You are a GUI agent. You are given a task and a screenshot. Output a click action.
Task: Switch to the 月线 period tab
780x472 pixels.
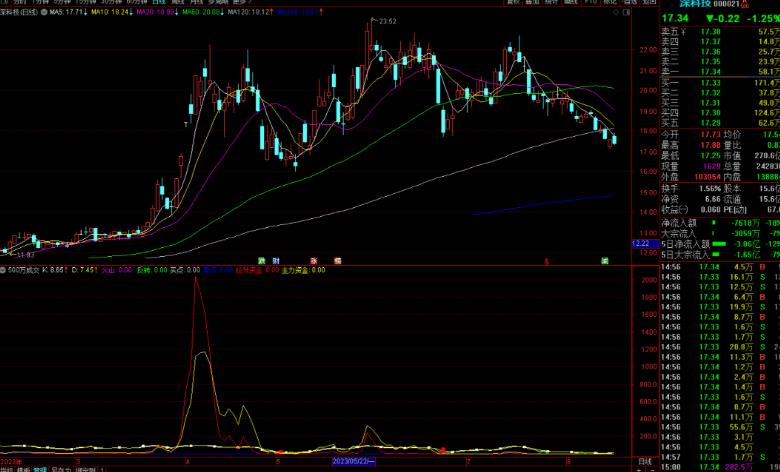click(x=196, y=2)
